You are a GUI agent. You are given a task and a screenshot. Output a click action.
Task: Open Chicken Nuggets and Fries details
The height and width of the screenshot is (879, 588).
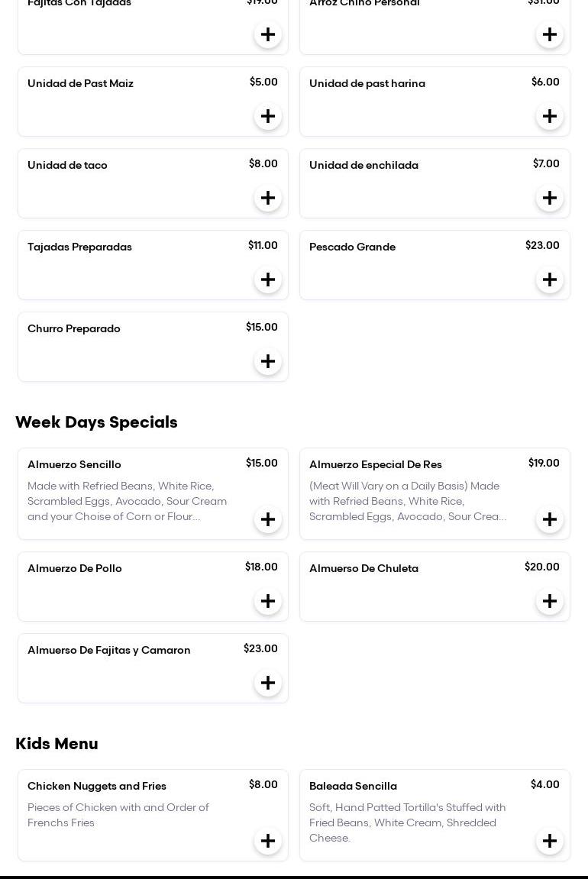[x=97, y=787]
